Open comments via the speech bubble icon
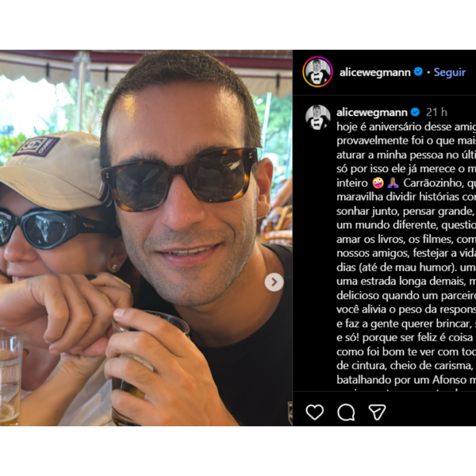 coord(346,413)
